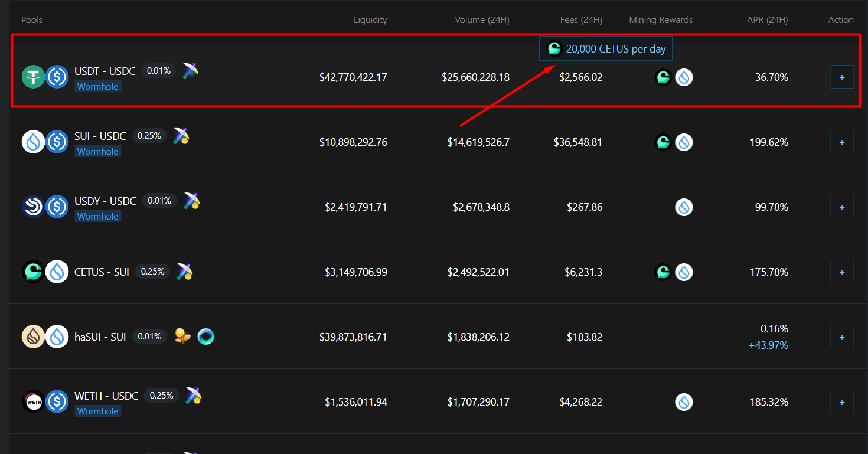
Task: Click the 199.62% APR value
Action: (769, 142)
